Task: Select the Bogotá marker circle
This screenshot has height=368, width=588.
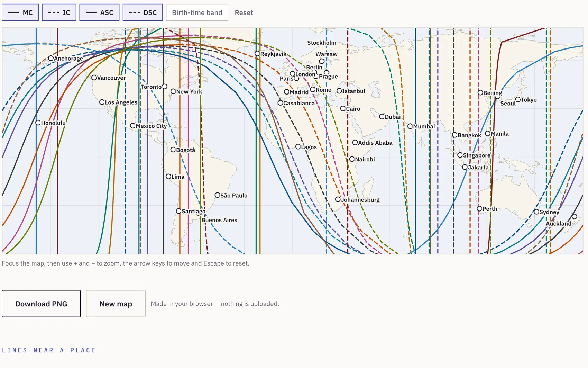Action: (x=173, y=150)
